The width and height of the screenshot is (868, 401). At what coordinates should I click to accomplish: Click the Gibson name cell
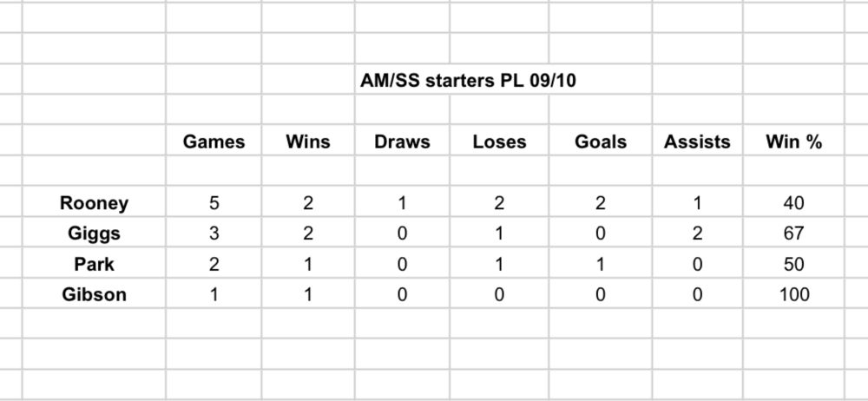[x=94, y=293]
